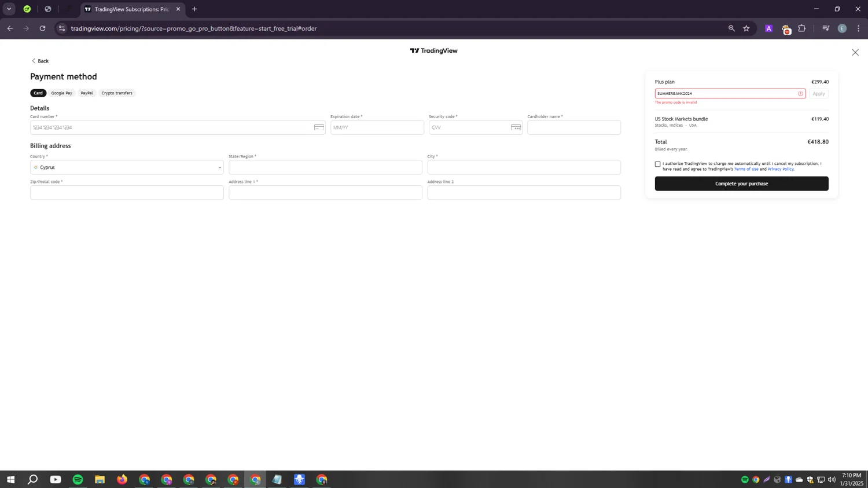Open the media control icon in toolbar
The height and width of the screenshot is (488, 868).
pos(826,28)
